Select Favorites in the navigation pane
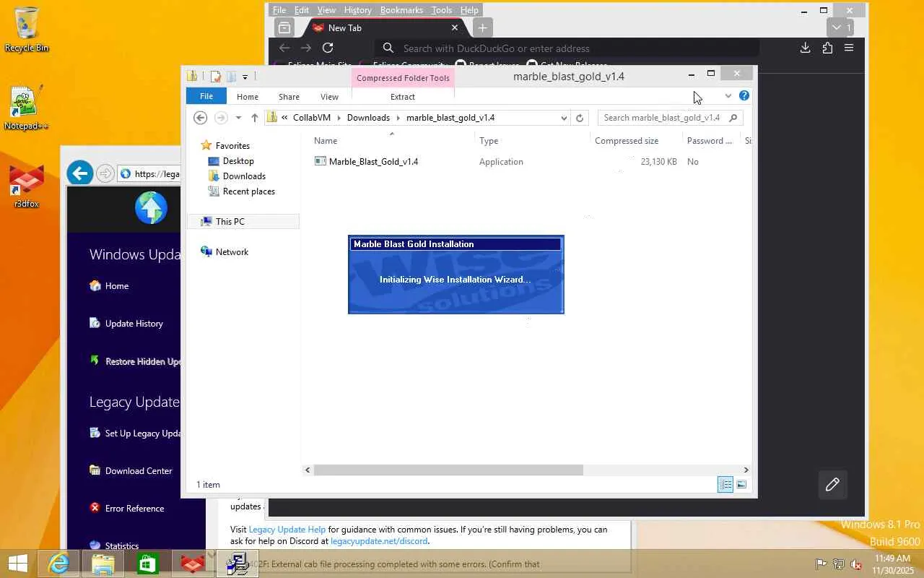The image size is (924, 578). 232,146
